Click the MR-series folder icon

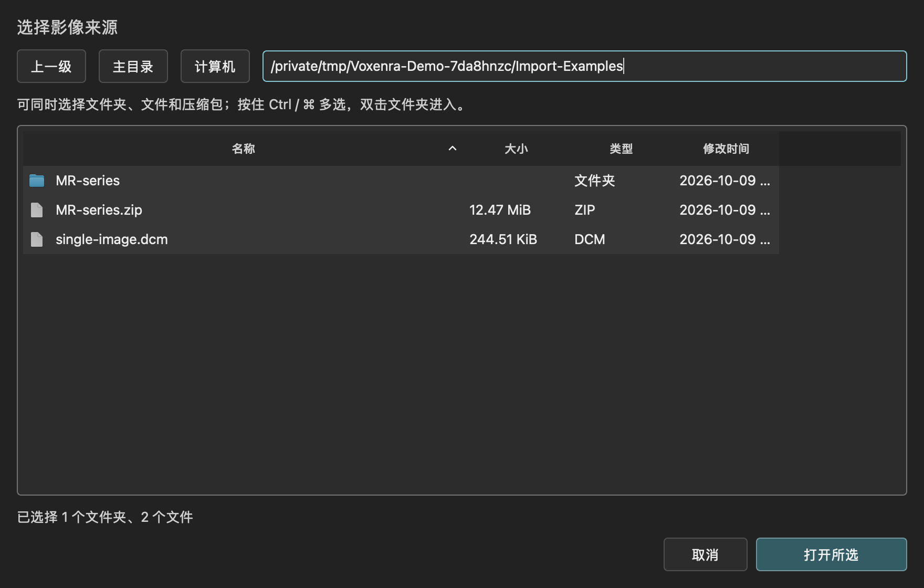(x=37, y=181)
